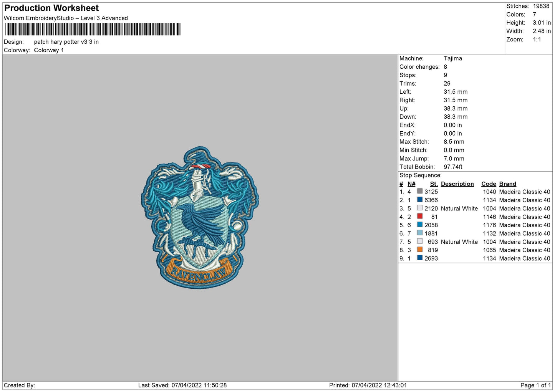Click the 'Stop Sequence:' label
Image resolution: width=555 pixels, height=392 pixels.
click(x=421, y=175)
